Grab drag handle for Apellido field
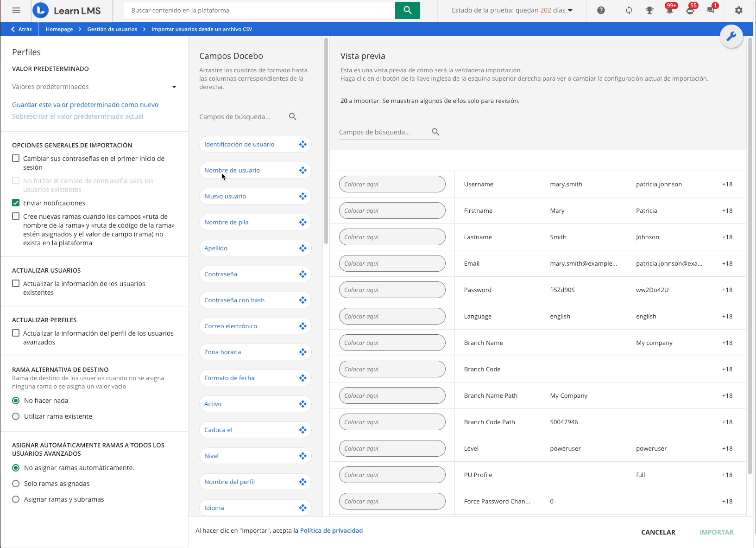This screenshot has height=548, width=756. coord(303,248)
